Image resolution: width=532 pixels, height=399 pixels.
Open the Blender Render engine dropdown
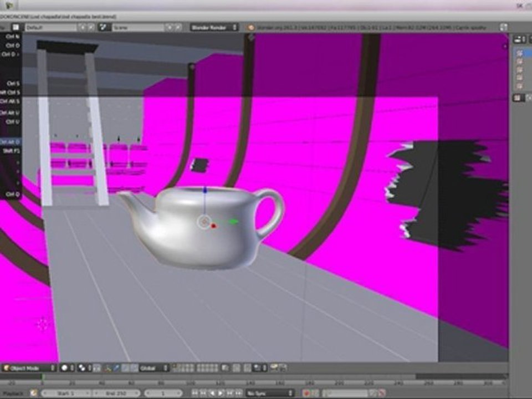[214, 27]
